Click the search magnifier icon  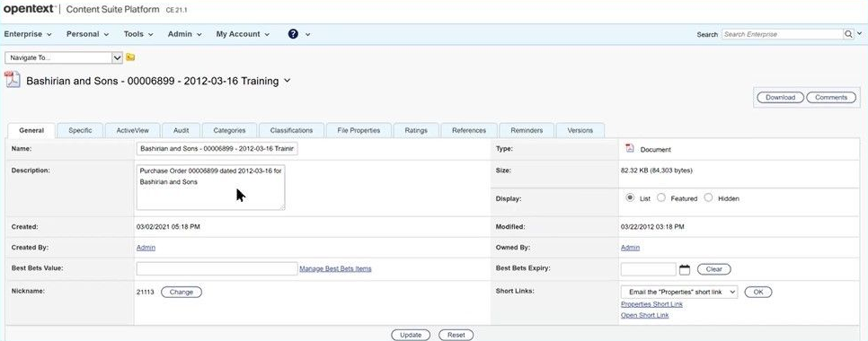coord(848,34)
